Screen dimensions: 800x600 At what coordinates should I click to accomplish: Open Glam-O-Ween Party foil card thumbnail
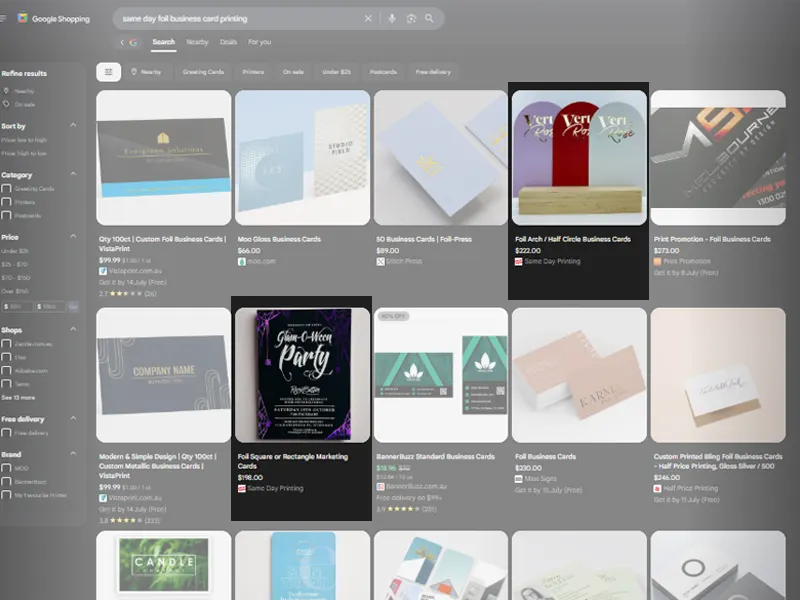point(302,375)
